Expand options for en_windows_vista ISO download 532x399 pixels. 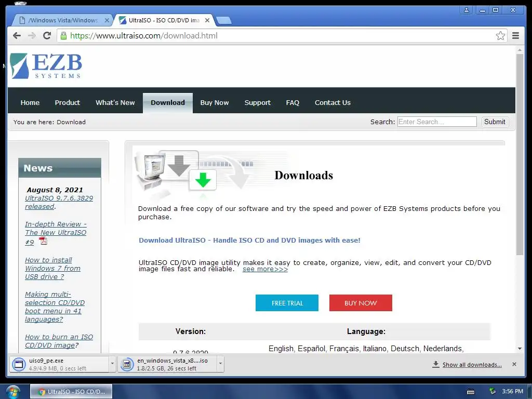(220, 364)
